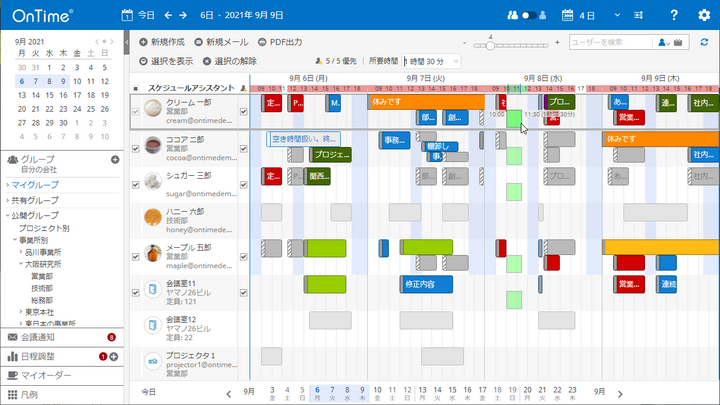Click group icon in user search box
720x405 pixels.
click(x=678, y=42)
